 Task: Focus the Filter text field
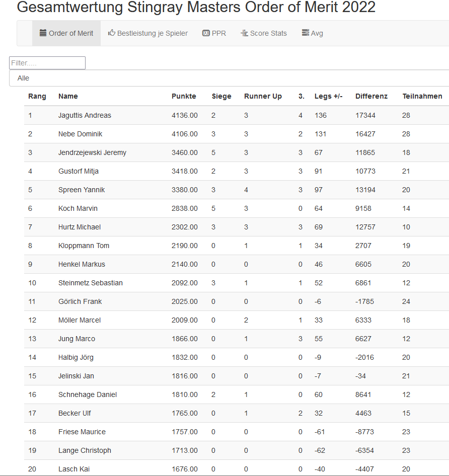pos(47,63)
